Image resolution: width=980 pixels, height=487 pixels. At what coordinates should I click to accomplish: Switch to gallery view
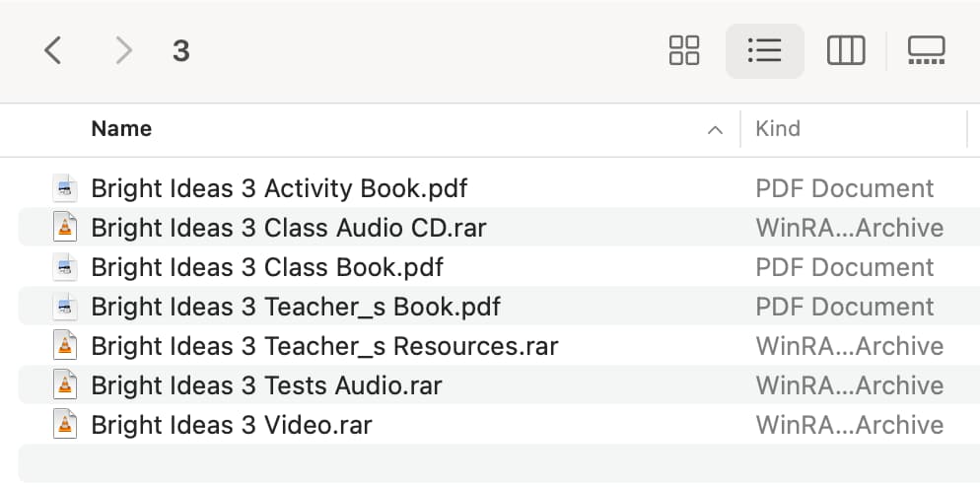(x=926, y=50)
